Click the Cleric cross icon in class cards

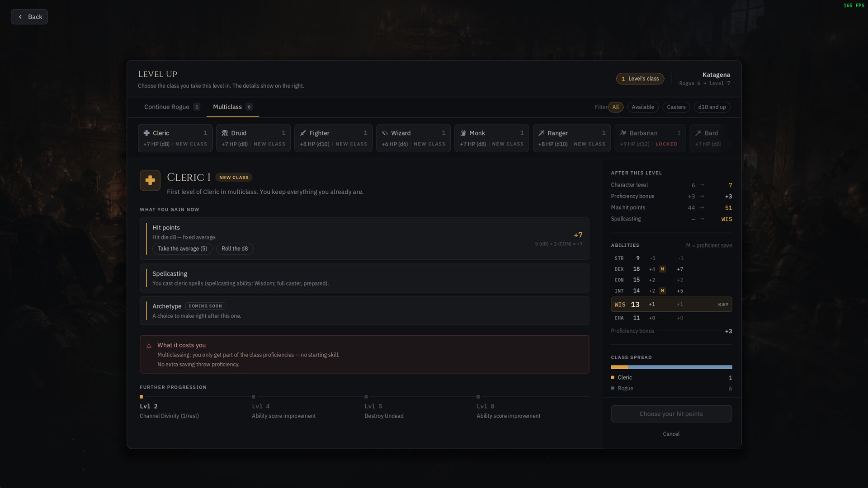(x=146, y=133)
